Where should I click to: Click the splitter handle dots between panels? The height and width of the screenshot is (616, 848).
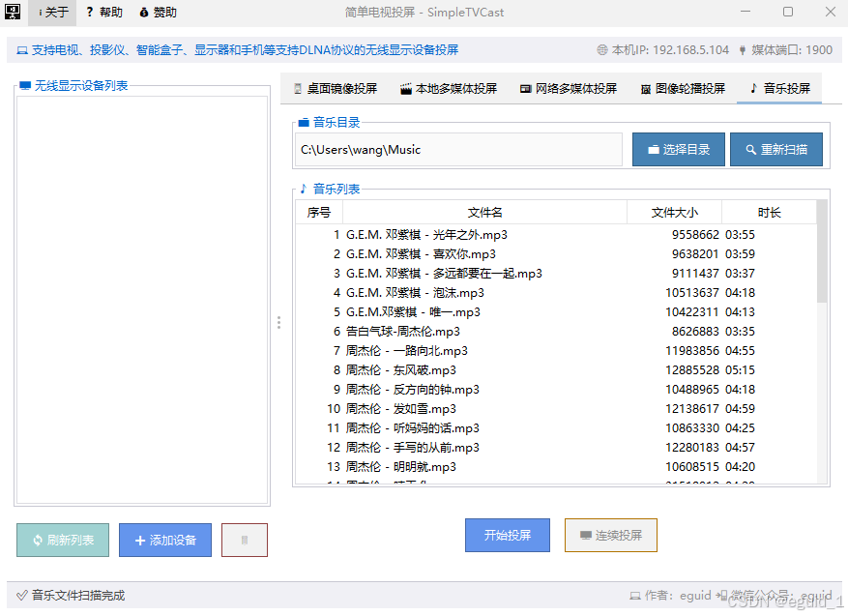point(278,323)
